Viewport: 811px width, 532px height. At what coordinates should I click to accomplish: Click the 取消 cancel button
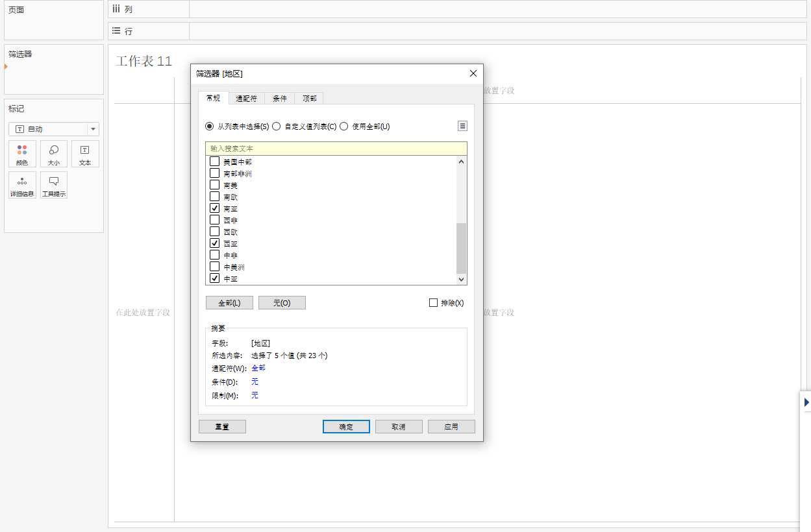pyautogui.click(x=399, y=427)
